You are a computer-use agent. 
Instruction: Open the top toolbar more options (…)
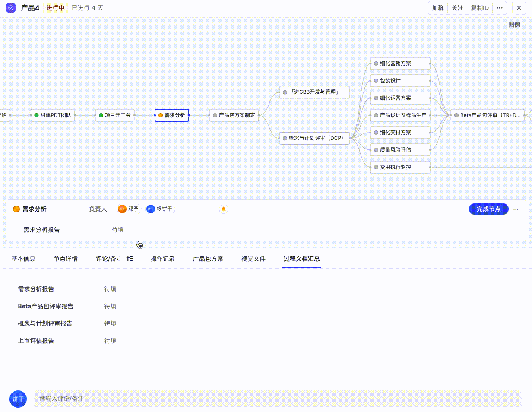[500, 8]
